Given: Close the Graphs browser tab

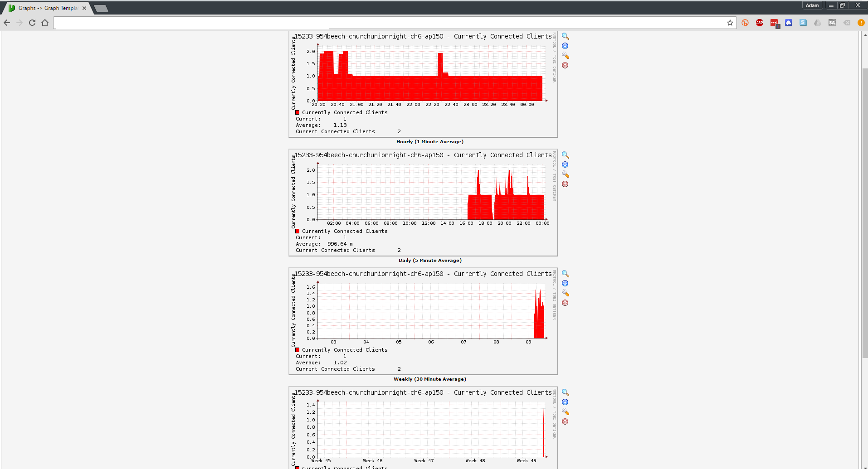Looking at the screenshot, I should 84,8.
